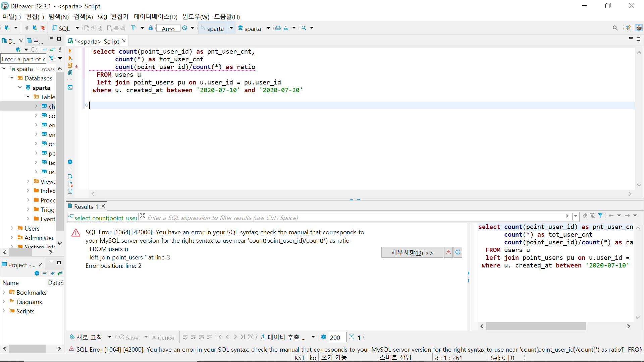Click the search magnifier icon in toolbar
Viewport: 644px width, 362px height.
304,28
